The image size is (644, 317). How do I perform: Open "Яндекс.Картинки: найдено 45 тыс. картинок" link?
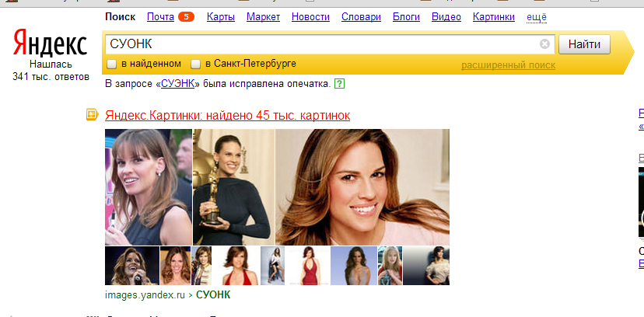click(x=227, y=116)
